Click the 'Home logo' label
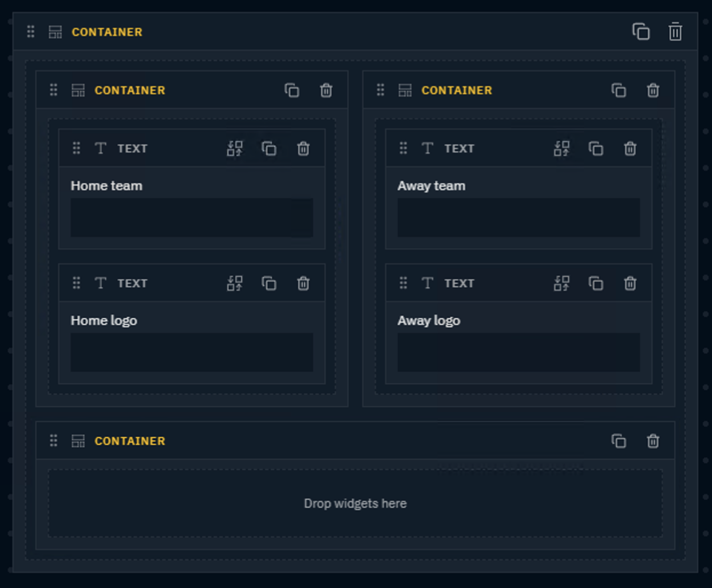Screen dimensions: 712x588 coord(104,320)
